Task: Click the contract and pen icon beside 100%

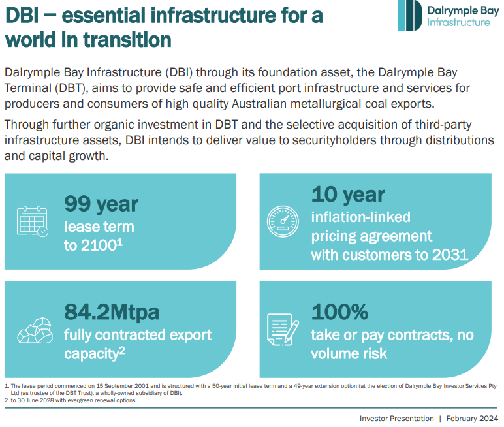Action: click(x=283, y=330)
